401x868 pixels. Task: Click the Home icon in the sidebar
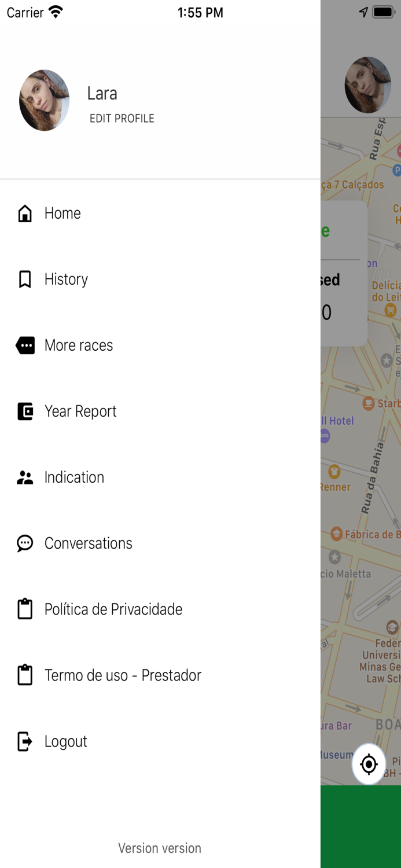[25, 213]
